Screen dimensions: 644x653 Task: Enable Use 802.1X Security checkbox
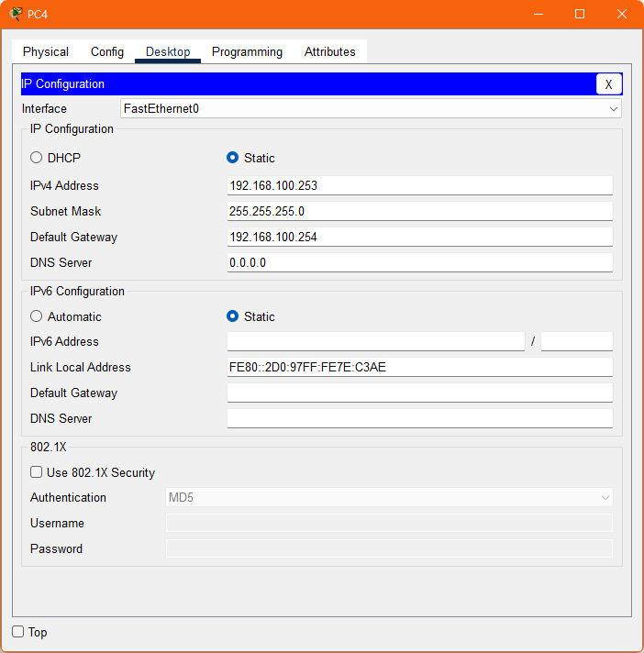pyautogui.click(x=37, y=472)
